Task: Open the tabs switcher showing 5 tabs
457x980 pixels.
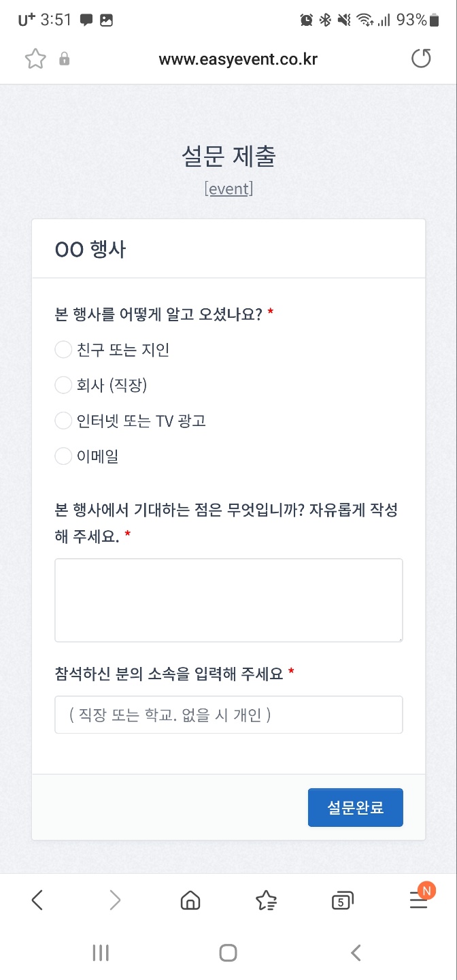Action: point(342,900)
